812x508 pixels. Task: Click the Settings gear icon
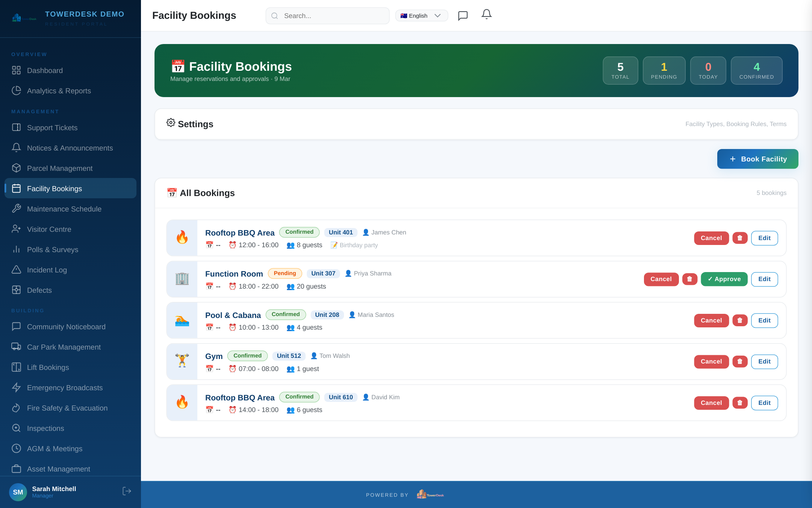click(x=171, y=123)
